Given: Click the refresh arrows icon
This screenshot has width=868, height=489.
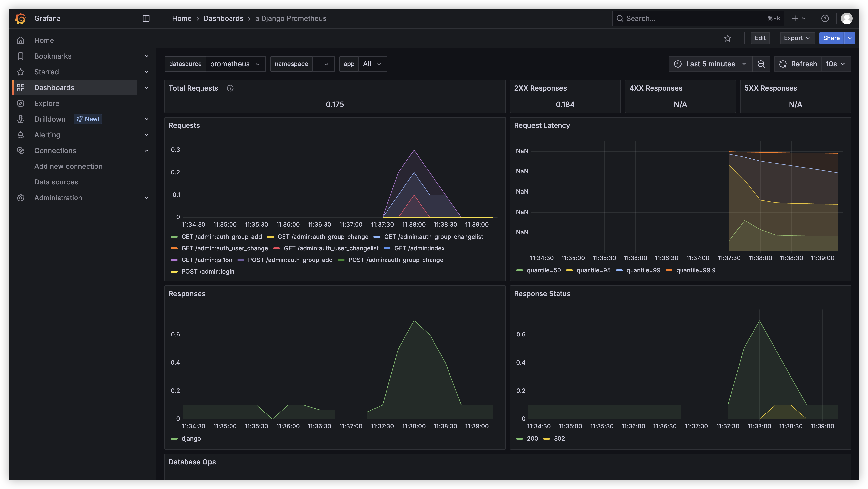Looking at the screenshot, I should click(783, 64).
